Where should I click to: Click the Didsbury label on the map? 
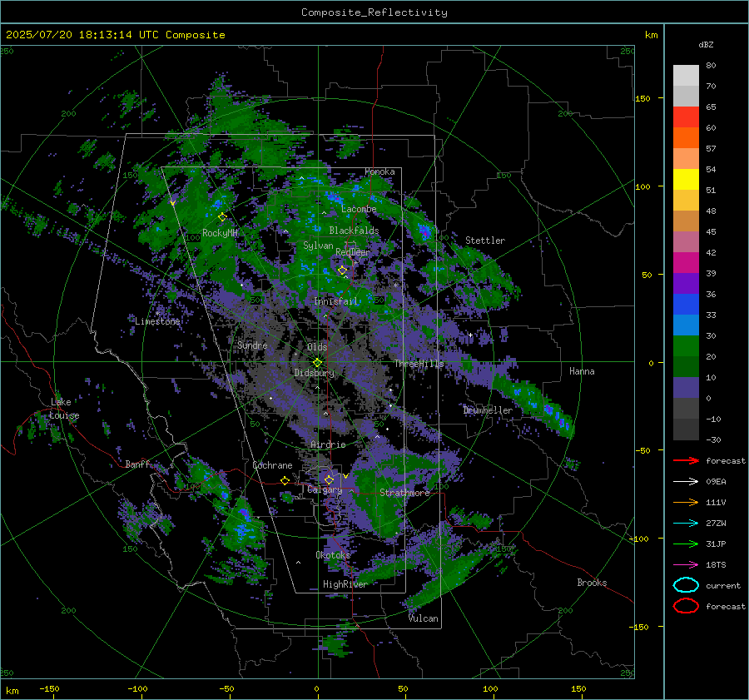314,373
